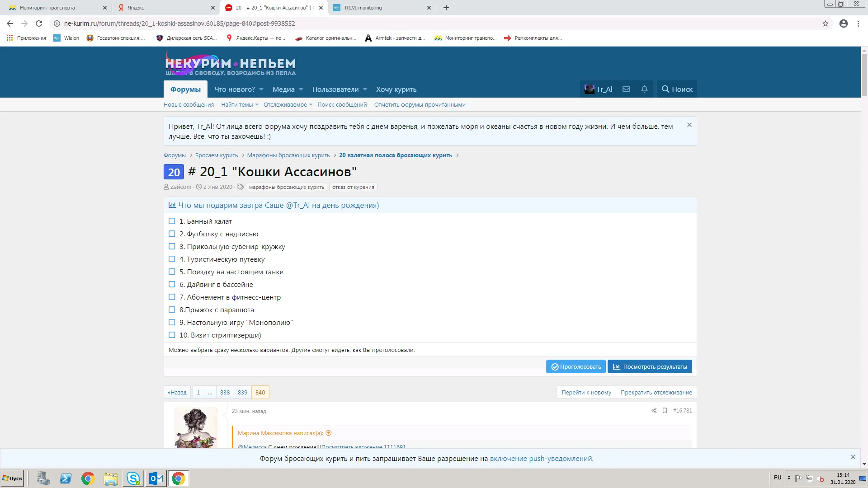
Task: Bookmark post #16.781
Action: pyautogui.click(x=665, y=410)
